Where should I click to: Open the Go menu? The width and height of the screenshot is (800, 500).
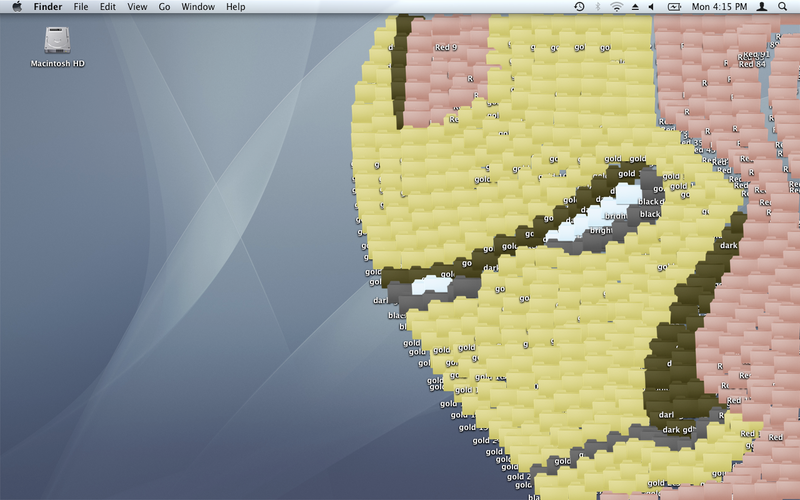pyautogui.click(x=164, y=7)
